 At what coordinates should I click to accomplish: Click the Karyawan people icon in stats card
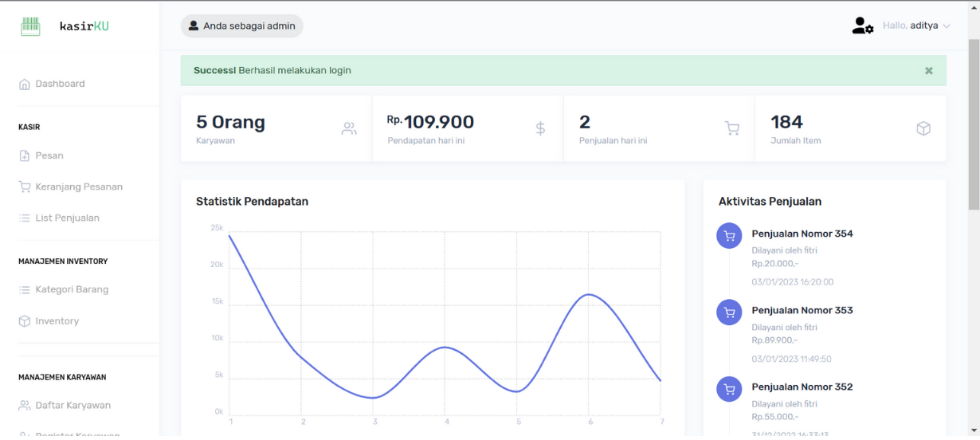coord(349,128)
